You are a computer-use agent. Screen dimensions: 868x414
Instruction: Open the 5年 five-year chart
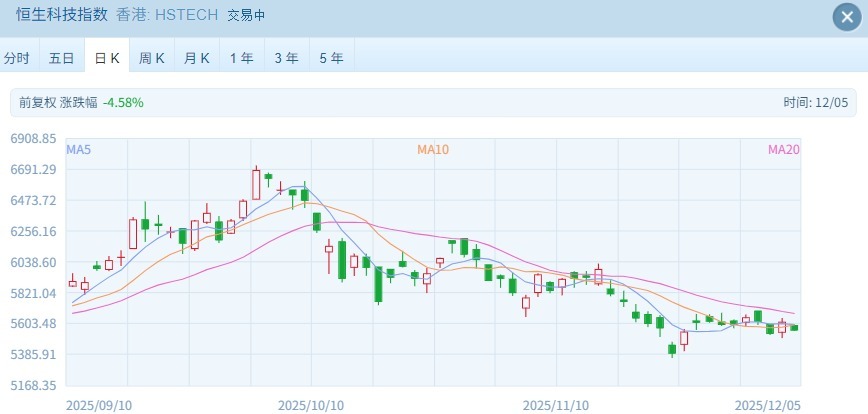point(331,58)
